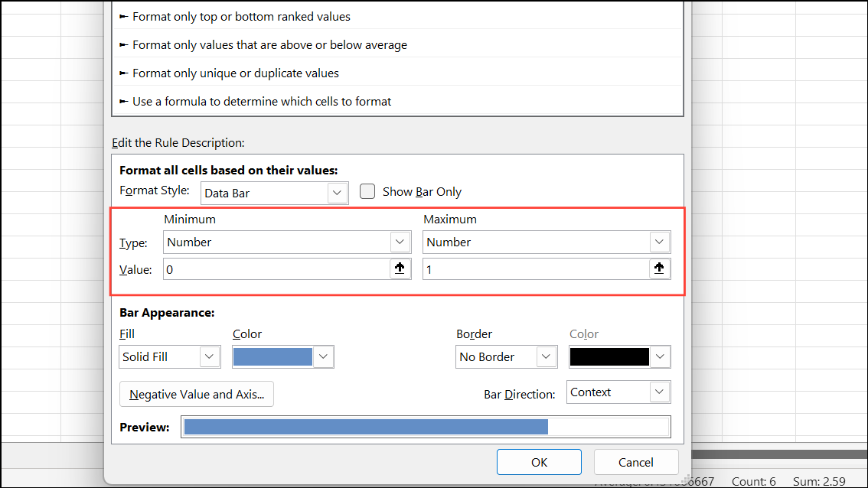Click the Negative Value and Axis button
The image size is (868, 488).
pos(197,394)
